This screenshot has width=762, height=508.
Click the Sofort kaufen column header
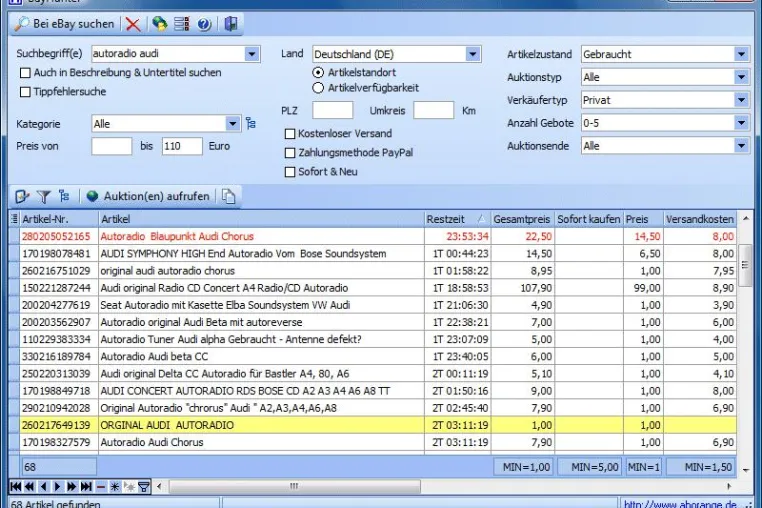[x=589, y=219]
